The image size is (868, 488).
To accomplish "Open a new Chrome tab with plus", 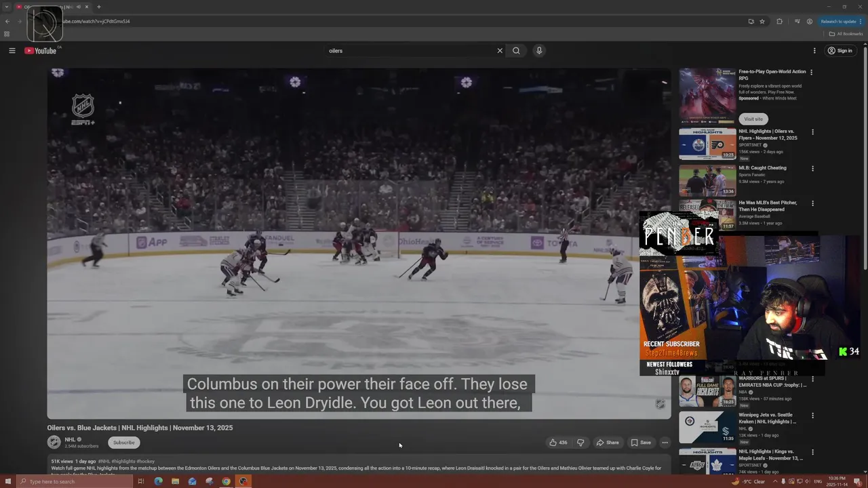I will pyautogui.click(x=98, y=7).
